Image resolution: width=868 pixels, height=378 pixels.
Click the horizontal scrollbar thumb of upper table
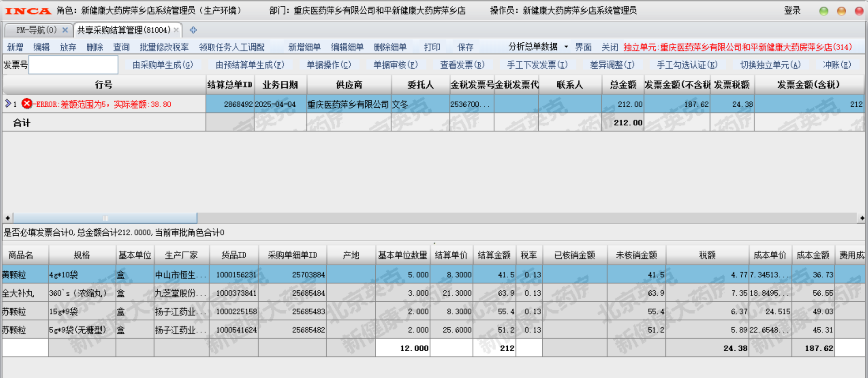point(105,218)
